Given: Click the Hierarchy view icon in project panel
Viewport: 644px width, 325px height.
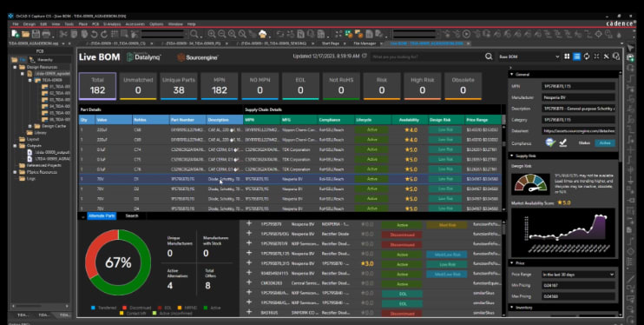Looking at the screenshot, I should [x=32, y=60].
